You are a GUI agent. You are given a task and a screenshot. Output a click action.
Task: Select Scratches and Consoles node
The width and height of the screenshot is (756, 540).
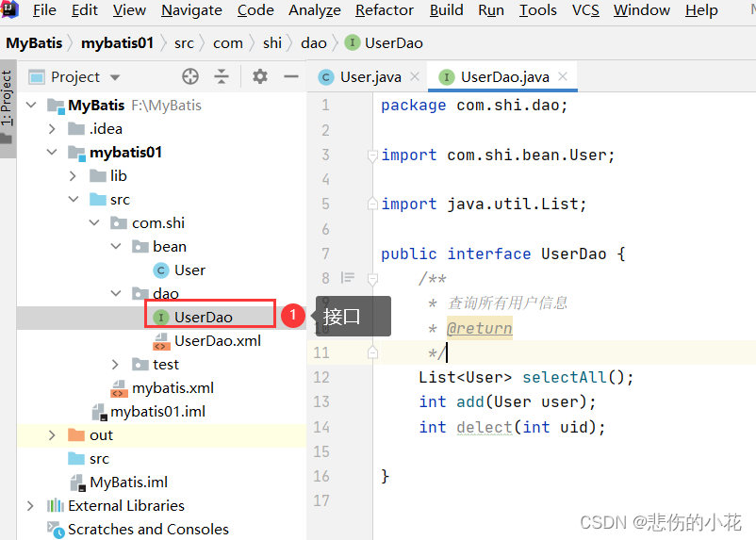pos(148,530)
